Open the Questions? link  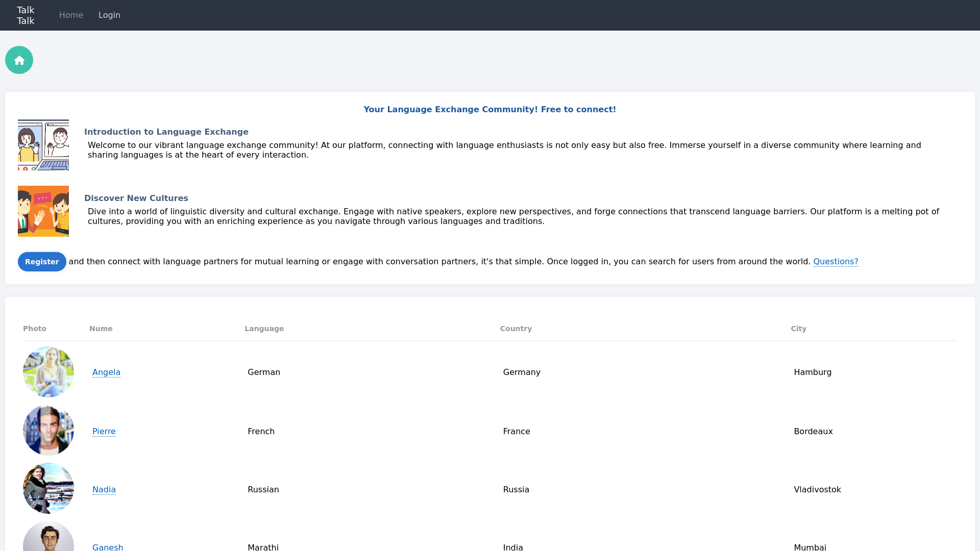point(836,262)
